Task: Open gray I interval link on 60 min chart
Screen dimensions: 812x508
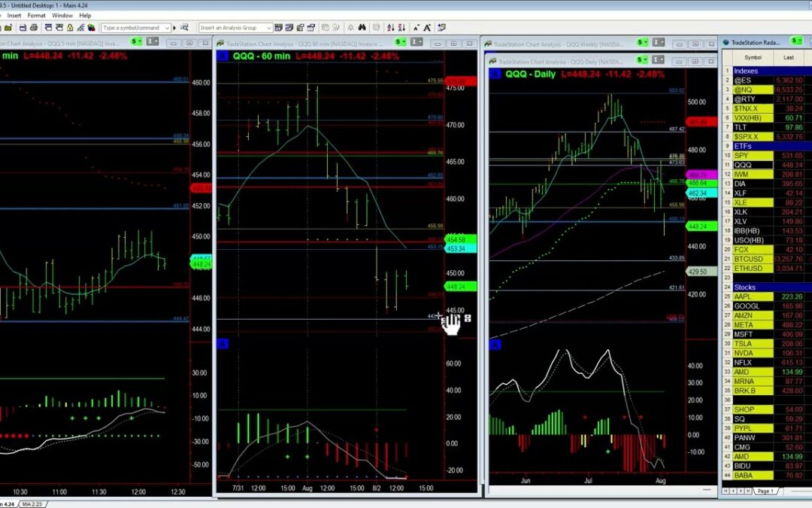Action: (417, 41)
